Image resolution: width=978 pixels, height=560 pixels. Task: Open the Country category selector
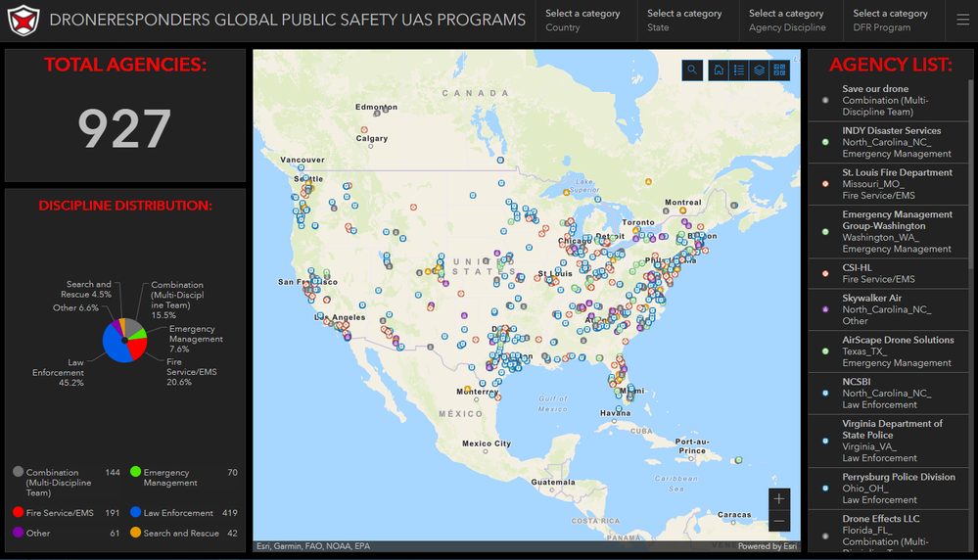click(x=586, y=21)
